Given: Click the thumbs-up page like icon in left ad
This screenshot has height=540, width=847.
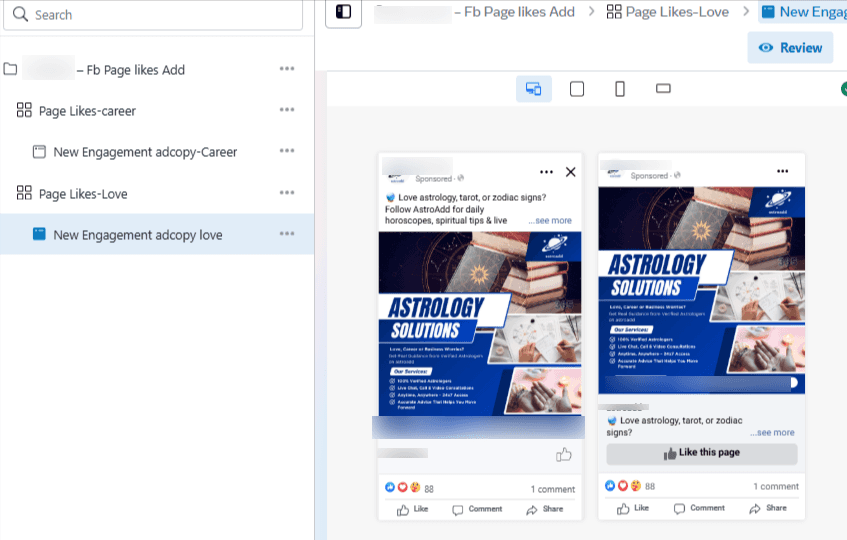Looking at the screenshot, I should pyautogui.click(x=563, y=455).
